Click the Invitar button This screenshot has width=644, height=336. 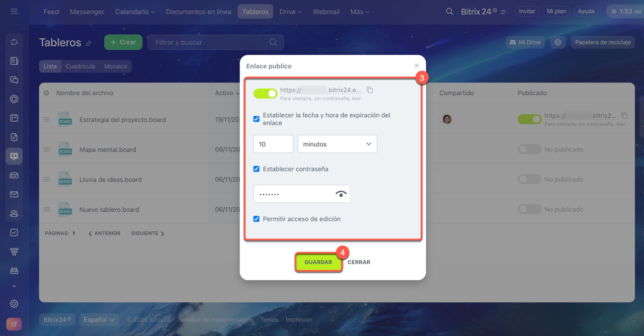pyautogui.click(x=527, y=11)
